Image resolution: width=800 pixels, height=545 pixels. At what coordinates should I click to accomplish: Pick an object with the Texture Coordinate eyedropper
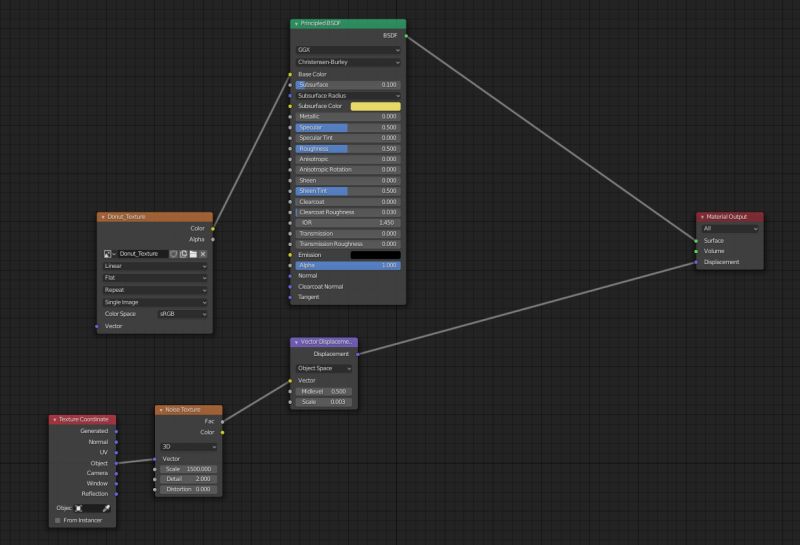click(106, 508)
